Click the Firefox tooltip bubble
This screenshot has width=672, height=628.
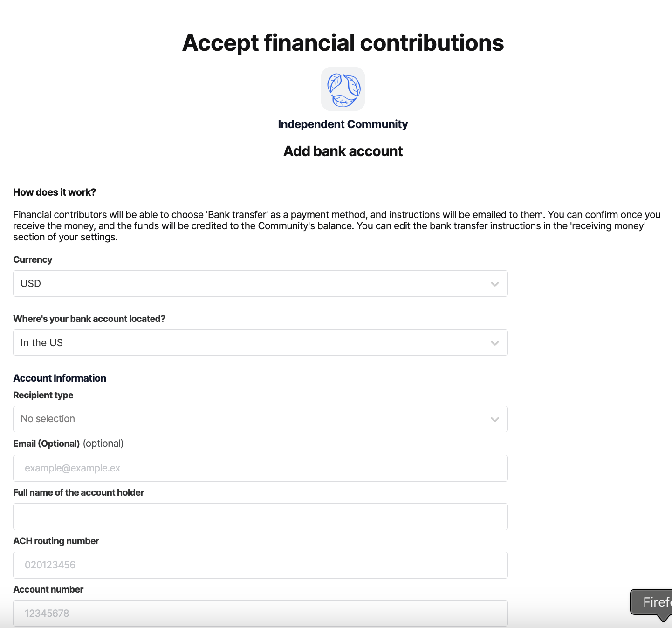coord(653,602)
